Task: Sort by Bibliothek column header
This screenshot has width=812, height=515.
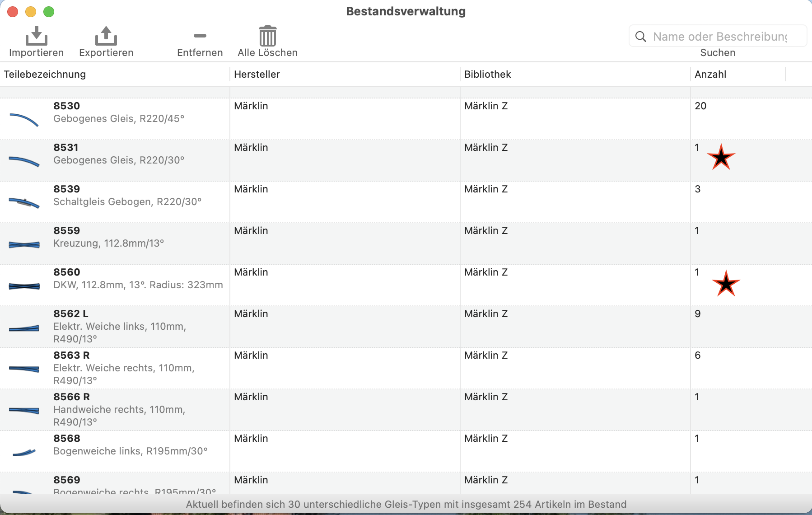Action: pyautogui.click(x=488, y=75)
